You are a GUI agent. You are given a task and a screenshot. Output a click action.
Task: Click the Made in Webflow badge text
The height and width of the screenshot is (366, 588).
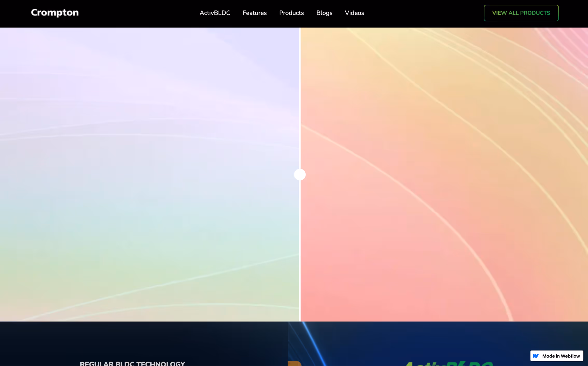(561, 356)
